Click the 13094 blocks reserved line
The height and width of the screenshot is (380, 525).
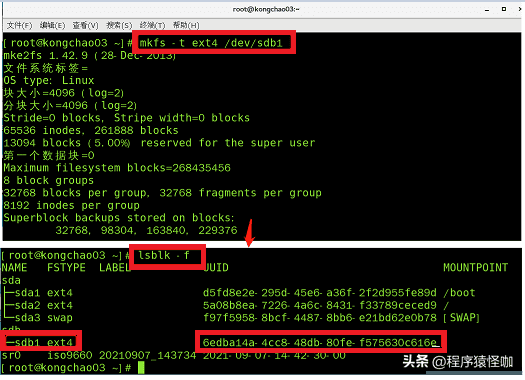159,143
